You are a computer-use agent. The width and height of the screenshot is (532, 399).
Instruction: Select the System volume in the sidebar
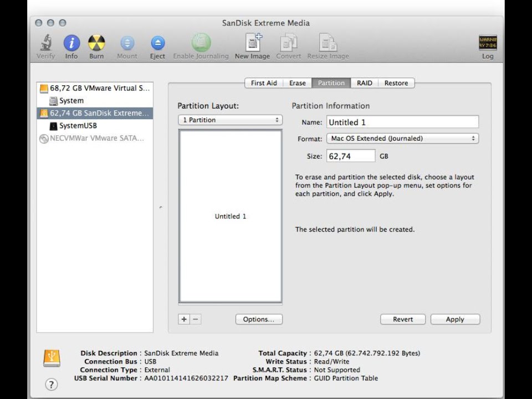95,101
